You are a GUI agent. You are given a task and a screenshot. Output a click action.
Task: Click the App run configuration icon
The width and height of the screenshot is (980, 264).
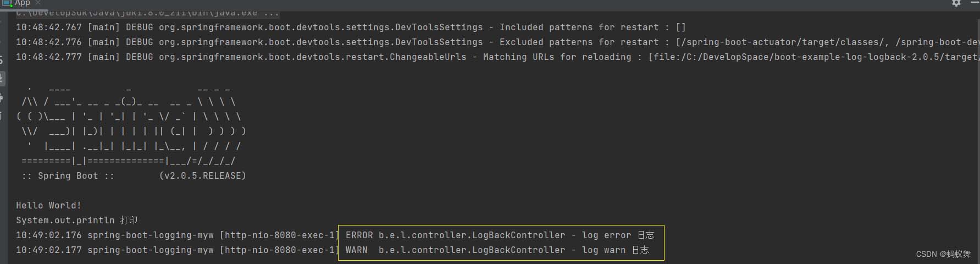[x=7, y=3]
